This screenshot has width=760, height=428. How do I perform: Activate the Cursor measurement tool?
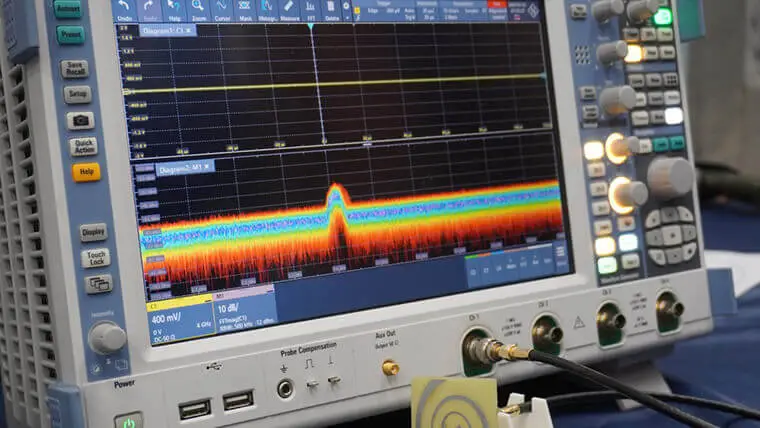click(x=221, y=8)
